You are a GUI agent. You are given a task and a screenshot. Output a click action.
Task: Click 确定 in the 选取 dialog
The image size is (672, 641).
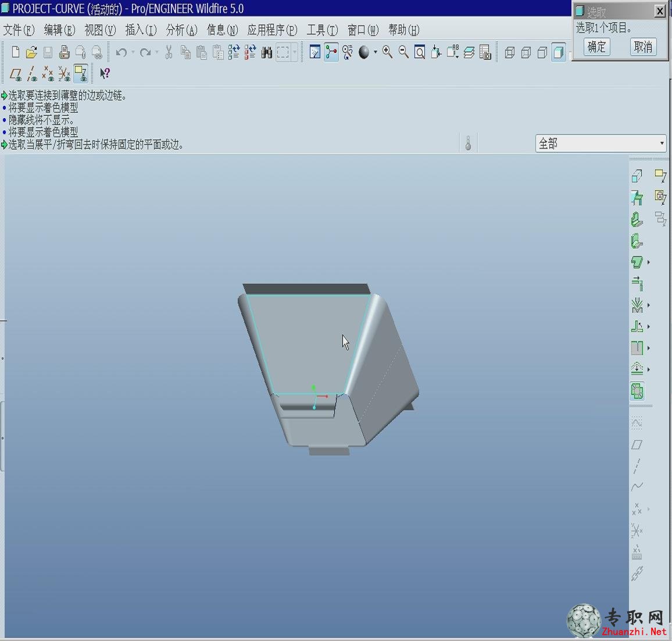[596, 47]
